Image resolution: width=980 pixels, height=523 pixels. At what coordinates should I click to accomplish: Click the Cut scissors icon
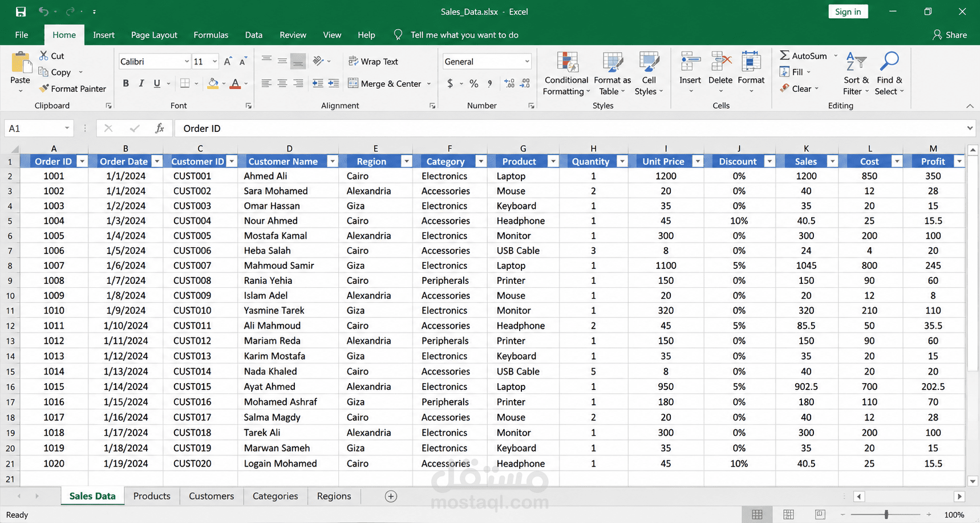click(x=43, y=55)
